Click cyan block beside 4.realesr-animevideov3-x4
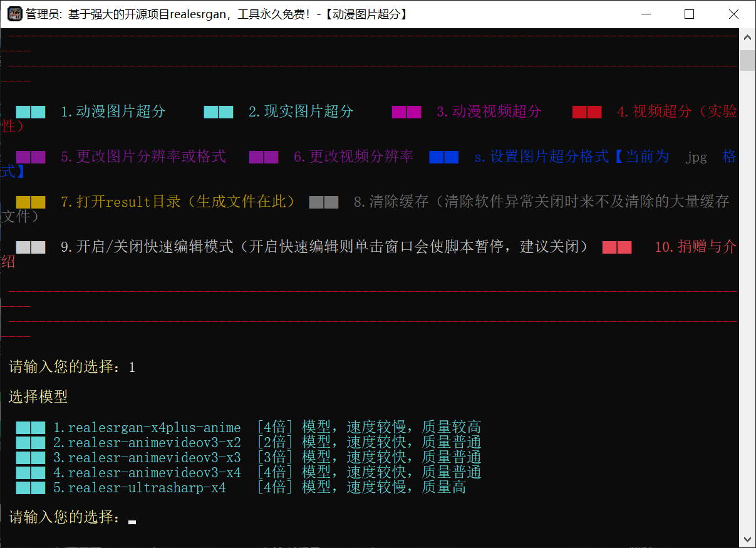 (31, 473)
